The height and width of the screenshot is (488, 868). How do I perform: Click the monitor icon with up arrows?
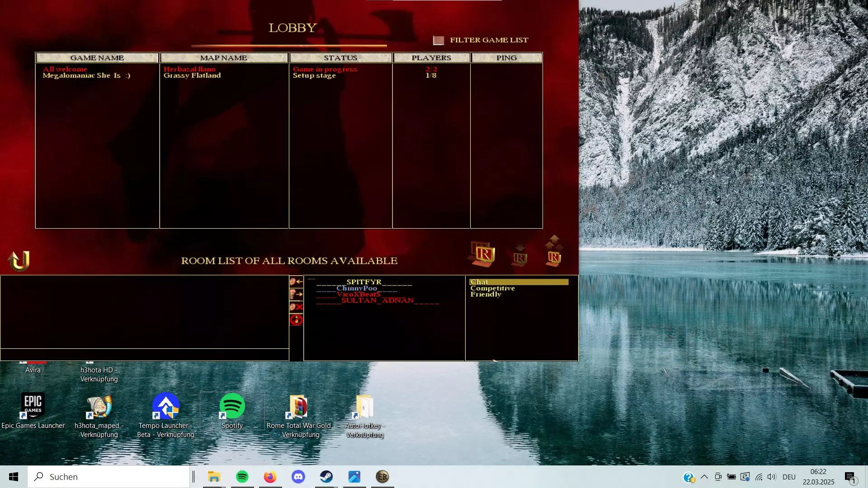click(554, 252)
